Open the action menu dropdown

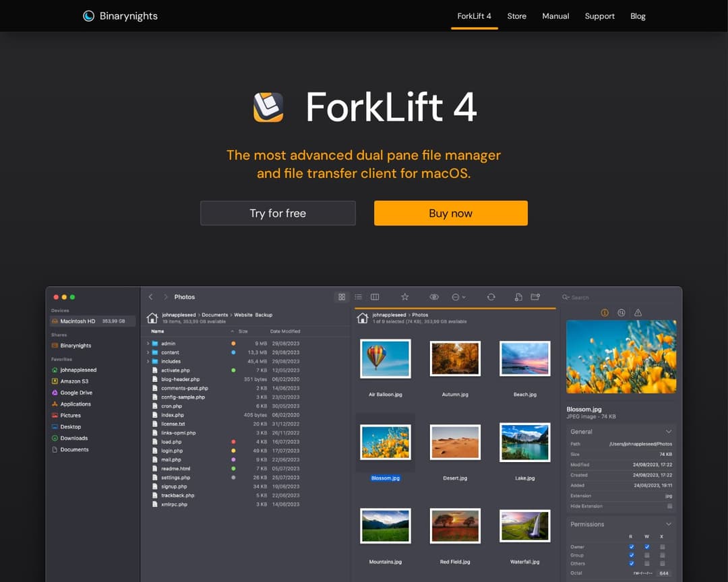pos(459,297)
